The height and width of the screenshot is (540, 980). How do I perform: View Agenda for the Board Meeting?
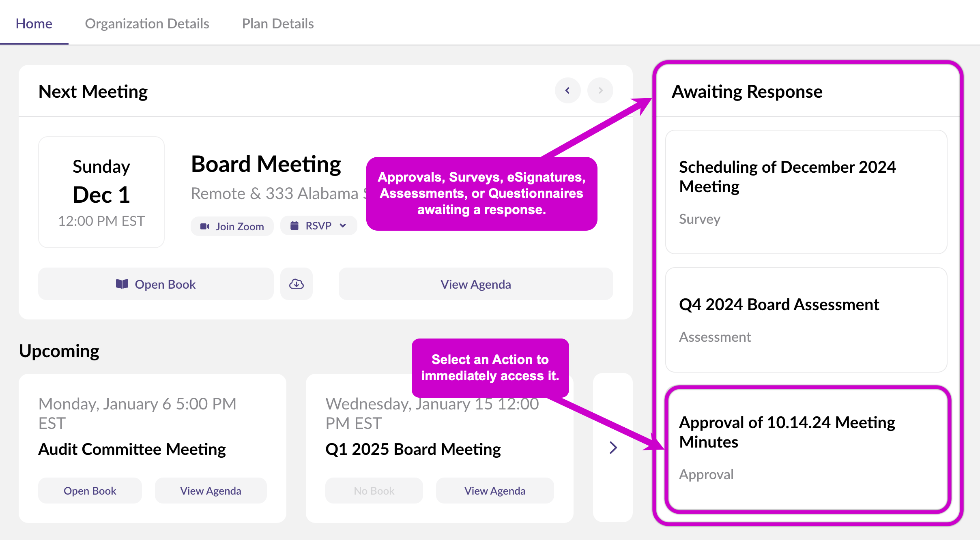coord(475,284)
